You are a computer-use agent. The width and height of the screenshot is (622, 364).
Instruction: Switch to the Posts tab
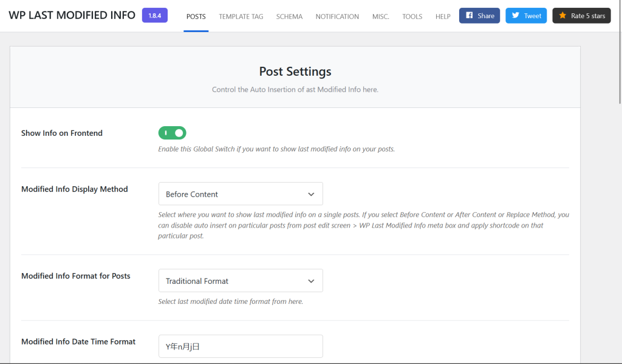pyautogui.click(x=196, y=16)
